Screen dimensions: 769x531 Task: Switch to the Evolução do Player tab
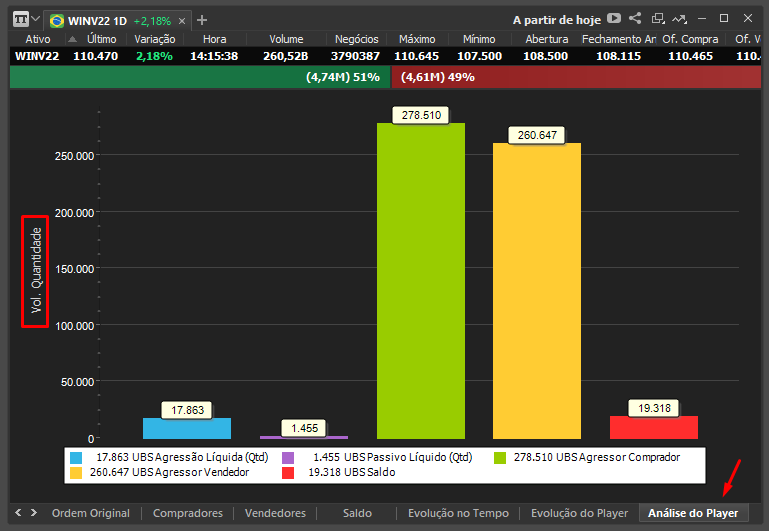579,513
